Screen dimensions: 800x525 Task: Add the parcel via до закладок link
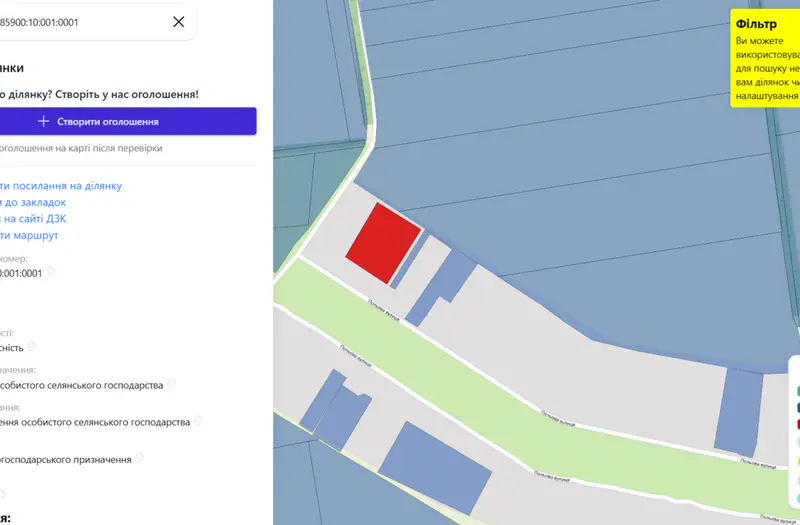coord(33,202)
